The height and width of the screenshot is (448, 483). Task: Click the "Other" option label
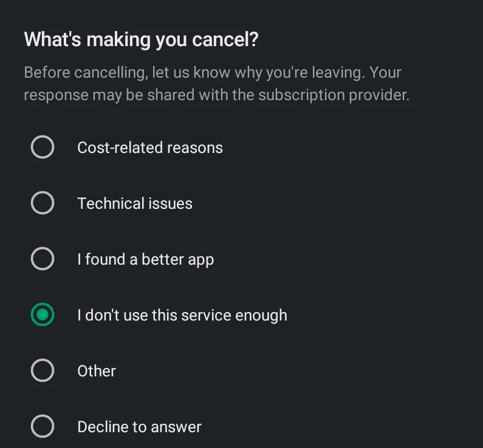[x=96, y=371]
